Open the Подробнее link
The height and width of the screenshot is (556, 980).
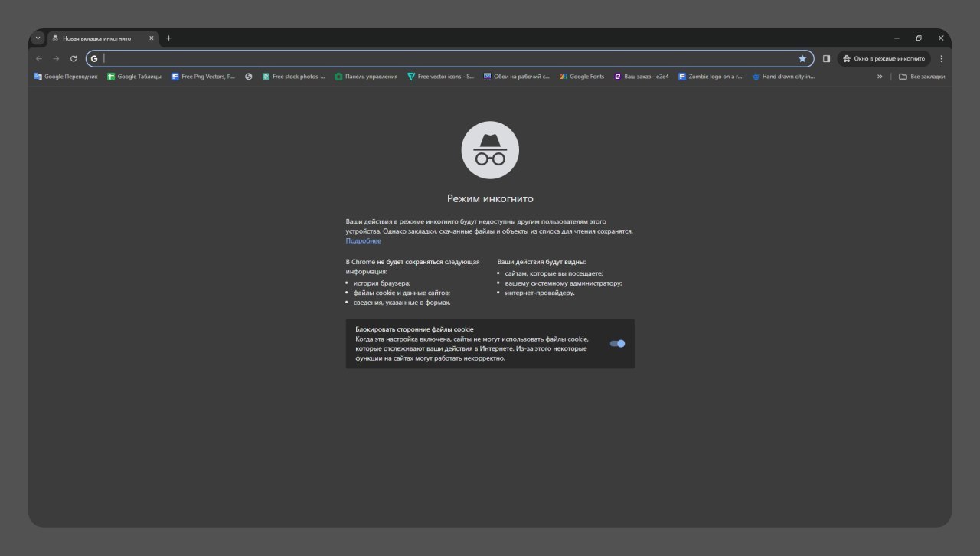coord(363,240)
